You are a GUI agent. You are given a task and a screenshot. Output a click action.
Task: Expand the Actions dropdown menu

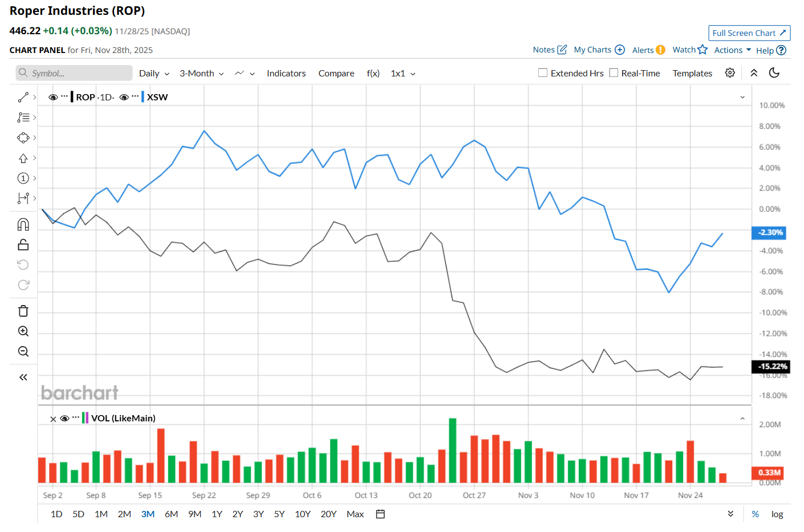(733, 50)
